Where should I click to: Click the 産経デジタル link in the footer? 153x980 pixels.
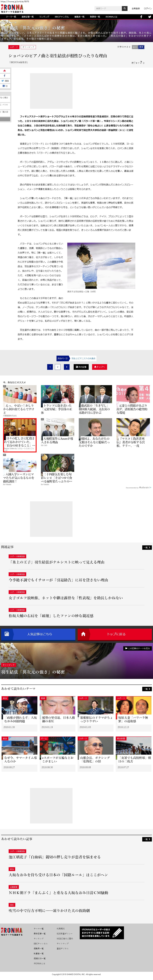pos(62,948)
